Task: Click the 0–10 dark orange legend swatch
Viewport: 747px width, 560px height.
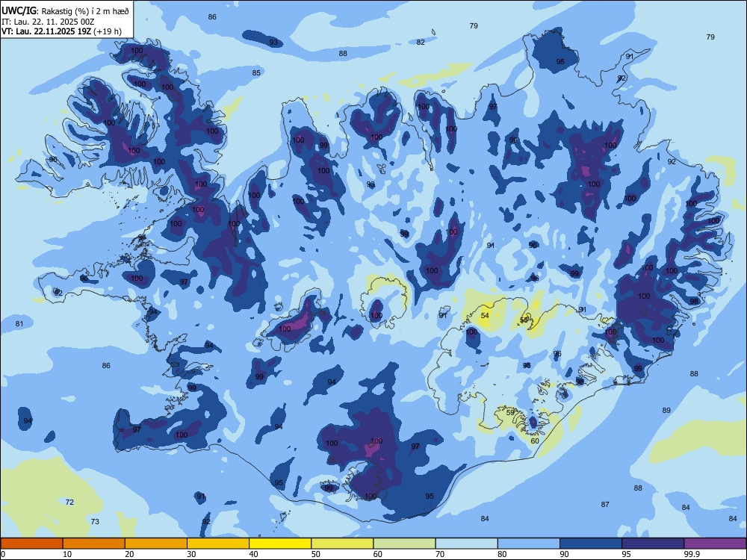Action: click(31, 544)
